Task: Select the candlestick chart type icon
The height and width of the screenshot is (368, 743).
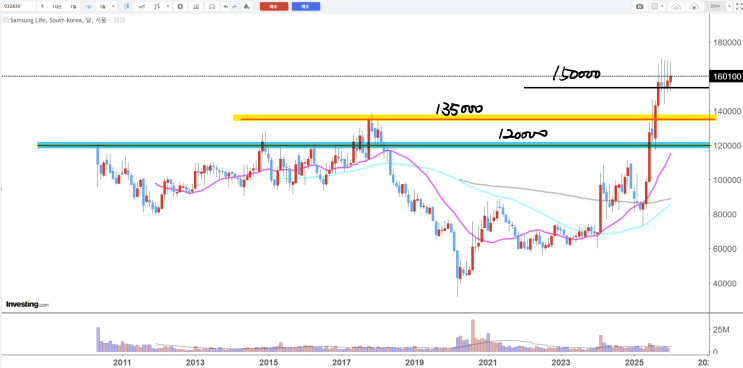Action: click(x=127, y=6)
